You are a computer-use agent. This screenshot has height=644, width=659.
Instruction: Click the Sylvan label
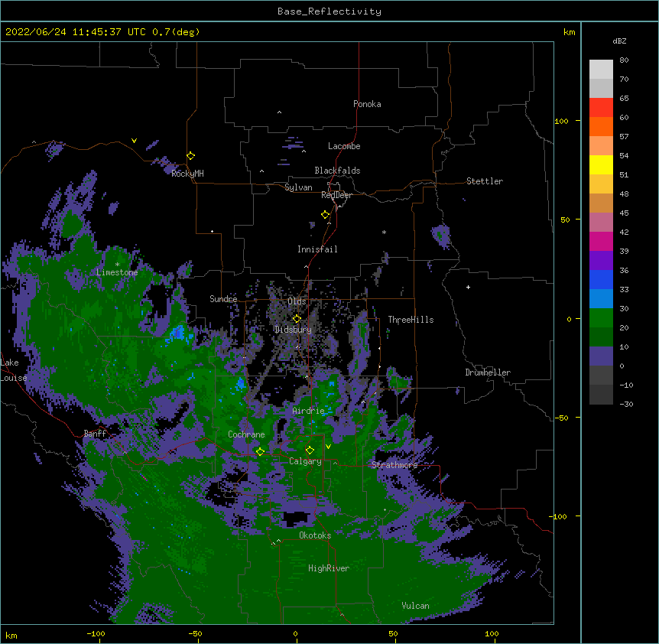point(298,187)
